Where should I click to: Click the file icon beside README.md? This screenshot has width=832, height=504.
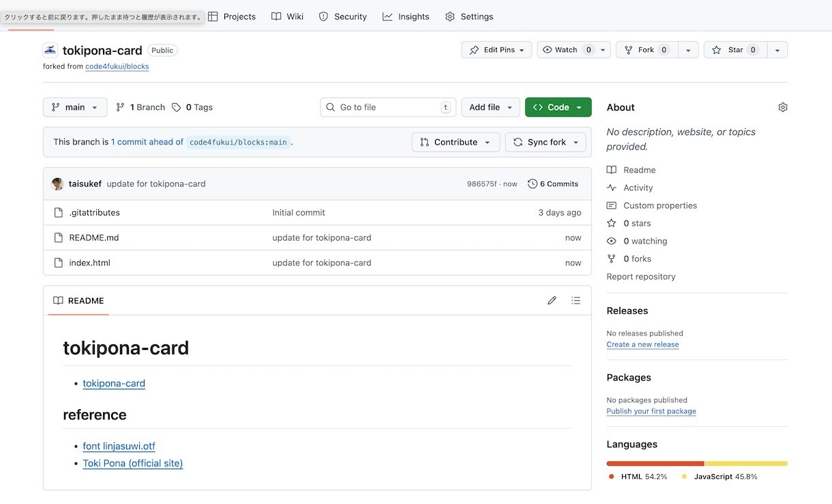coord(59,237)
